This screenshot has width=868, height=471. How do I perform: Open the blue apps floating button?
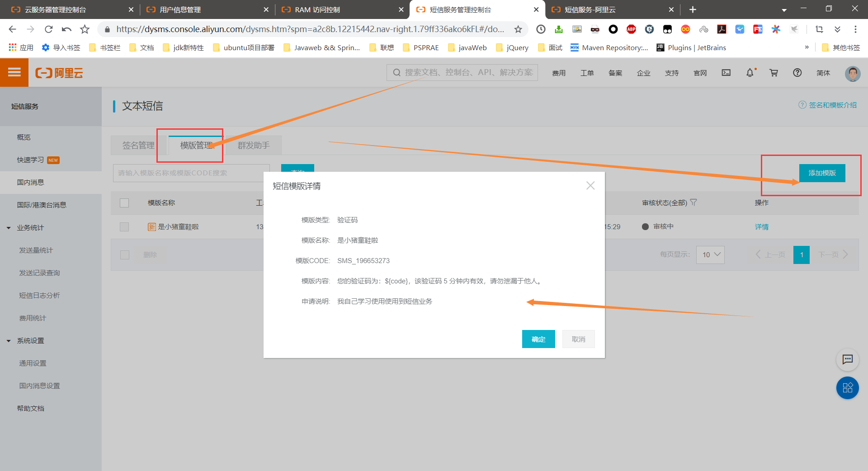coord(848,388)
